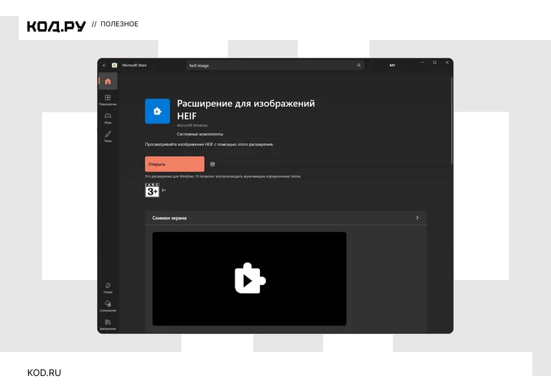
Task: Open the Библиотека sidebar item
Action: click(108, 325)
